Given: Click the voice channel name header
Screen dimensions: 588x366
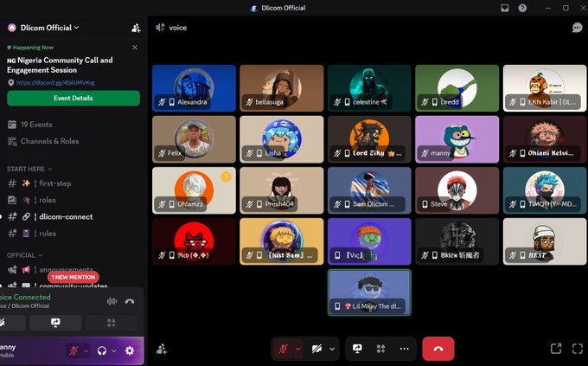Looking at the screenshot, I should (x=178, y=28).
